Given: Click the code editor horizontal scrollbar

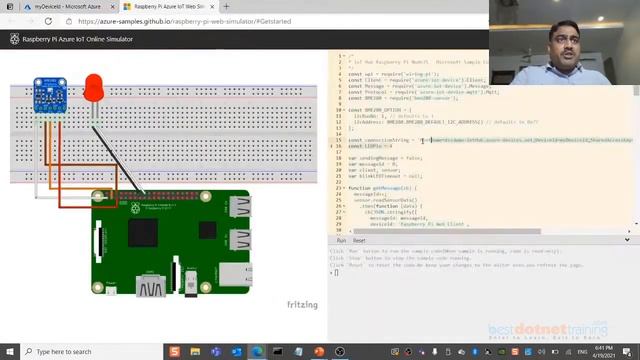Looking at the screenshot, I should [x=447, y=231].
